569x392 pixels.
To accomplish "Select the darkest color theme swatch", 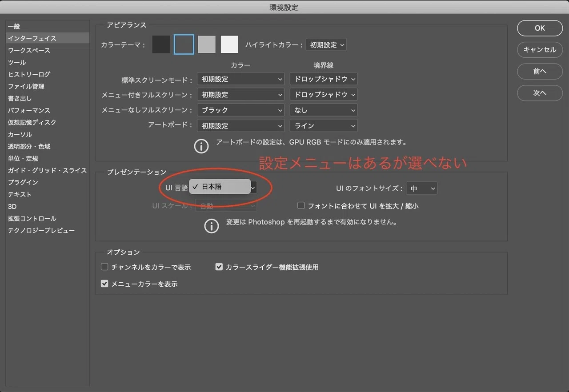I will tap(161, 44).
